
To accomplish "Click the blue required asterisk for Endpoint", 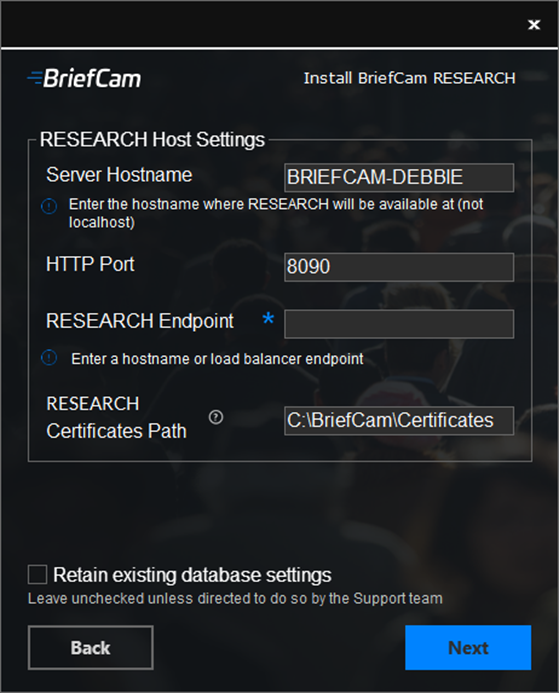I will [x=268, y=318].
